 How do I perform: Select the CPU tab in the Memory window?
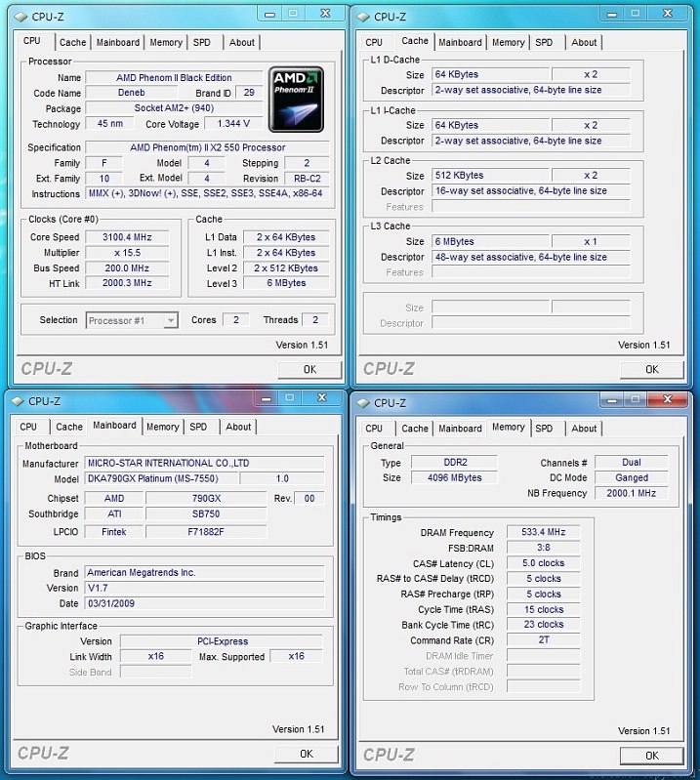click(374, 429)
